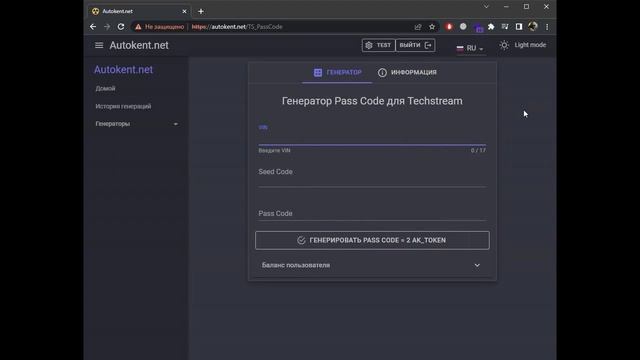The width and height of the screenshot is (640, 360).
Task: Open the purple extension icon
Action: 478,28
